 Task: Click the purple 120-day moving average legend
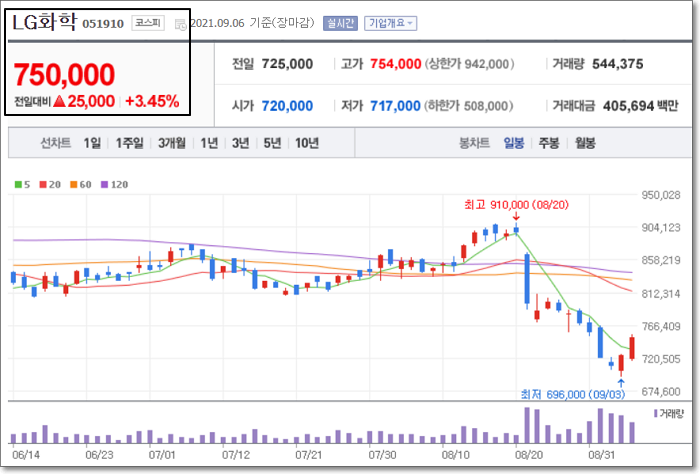[x=114, y=184]
